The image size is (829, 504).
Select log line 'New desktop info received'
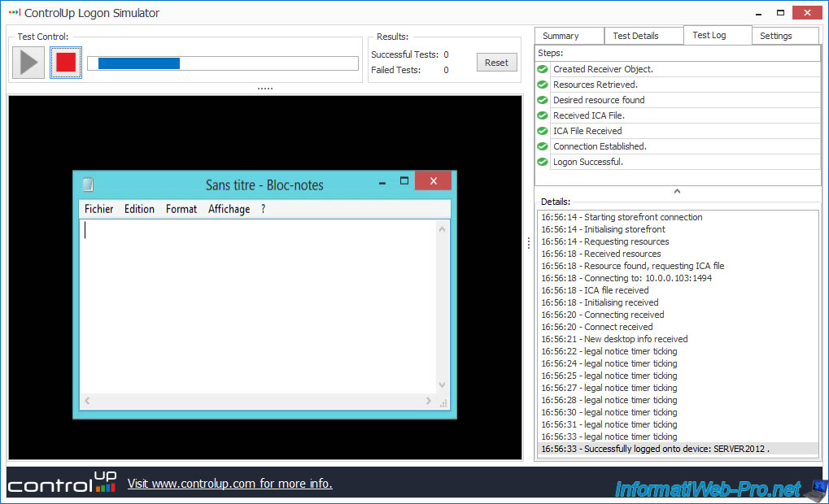[x=678, y=339]
